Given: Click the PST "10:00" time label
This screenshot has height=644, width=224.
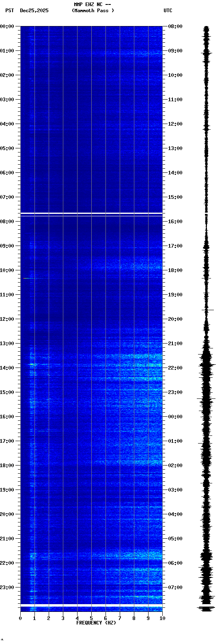Looking at the screenshot, I should [7, 270].
